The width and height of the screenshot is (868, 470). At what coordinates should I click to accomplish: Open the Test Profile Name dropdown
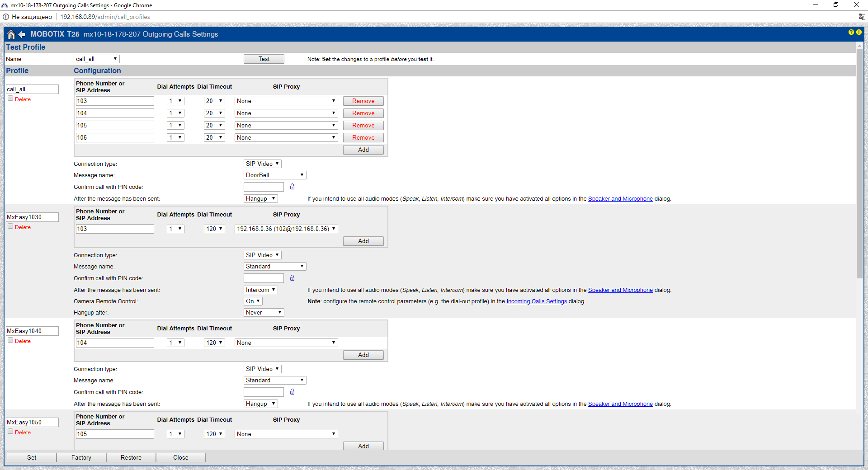point(96,59)
